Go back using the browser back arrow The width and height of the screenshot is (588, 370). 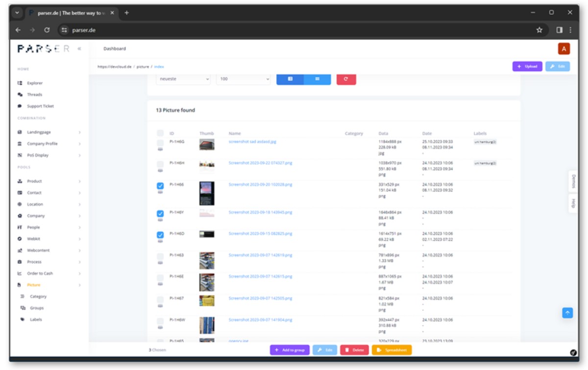[x=18, y=30]
